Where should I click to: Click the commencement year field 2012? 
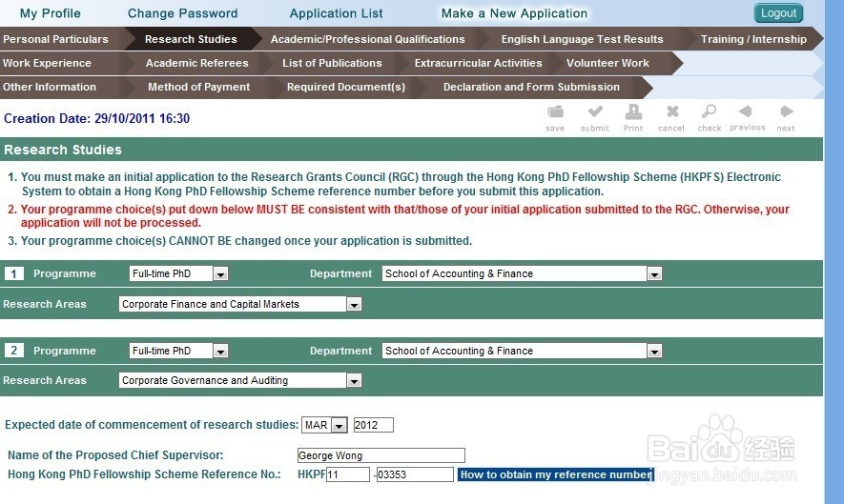point(374,425)
